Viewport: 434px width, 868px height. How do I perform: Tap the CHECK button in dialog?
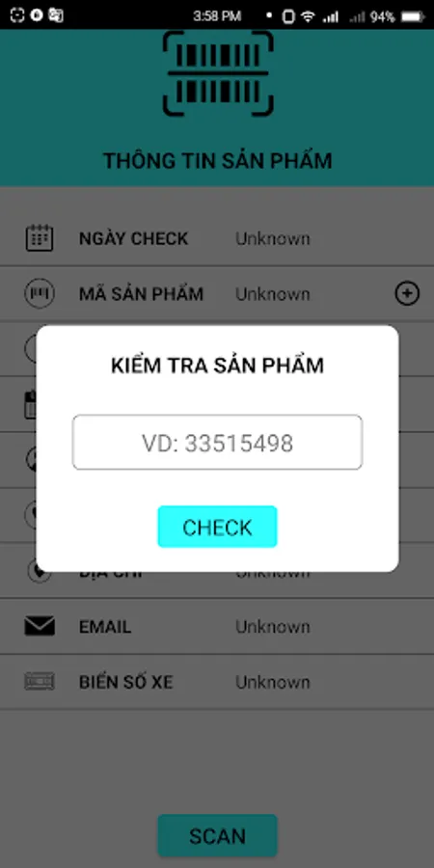click(217, 527)
